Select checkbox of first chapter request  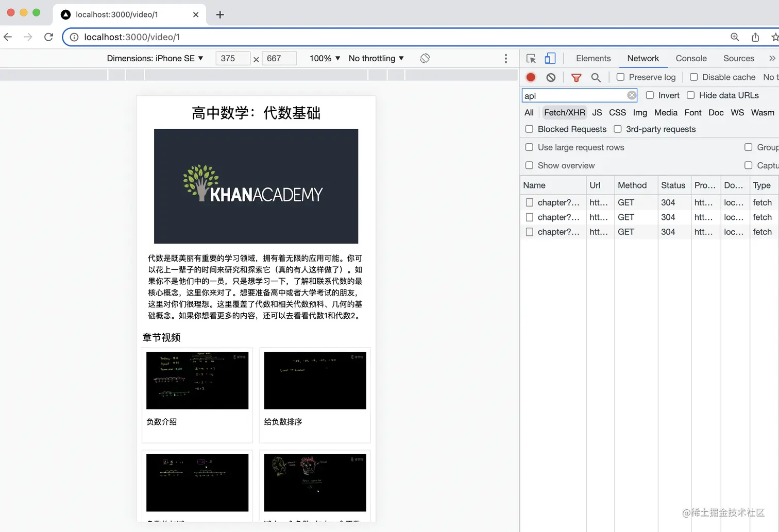tap(529, 202)
